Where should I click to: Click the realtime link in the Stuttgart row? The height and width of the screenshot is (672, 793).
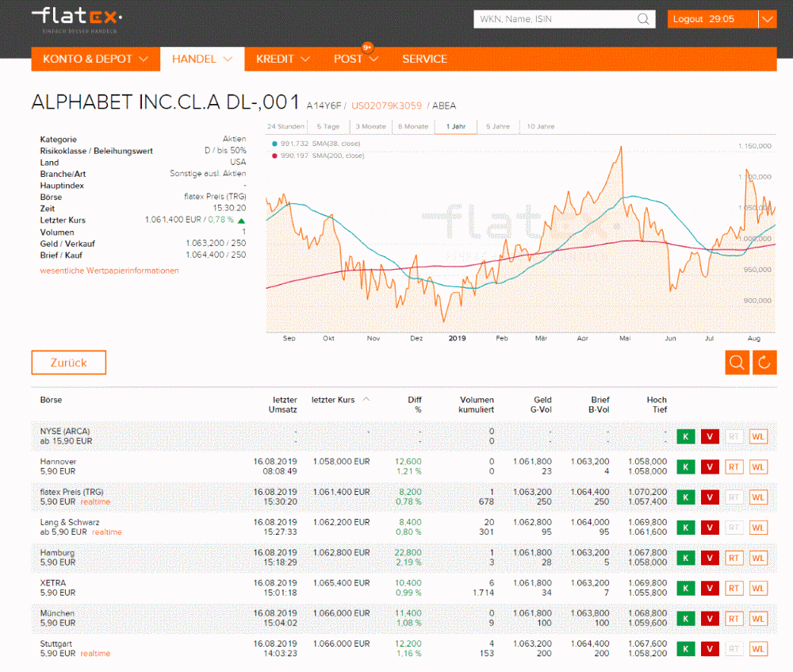[95, 653]
